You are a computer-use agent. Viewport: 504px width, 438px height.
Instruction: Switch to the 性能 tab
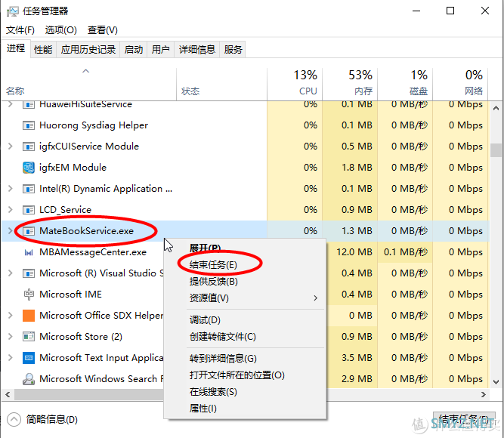pos(43,50)
